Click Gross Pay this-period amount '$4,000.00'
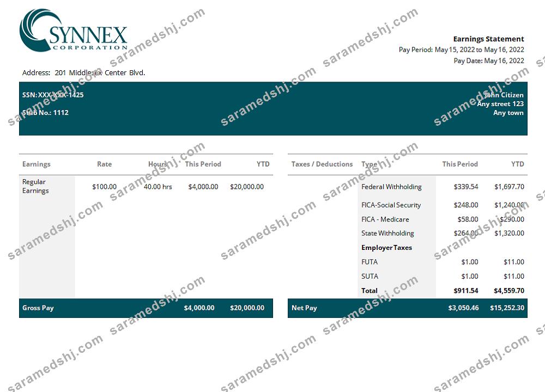545x392 pixels. click(x=199, y=308)
